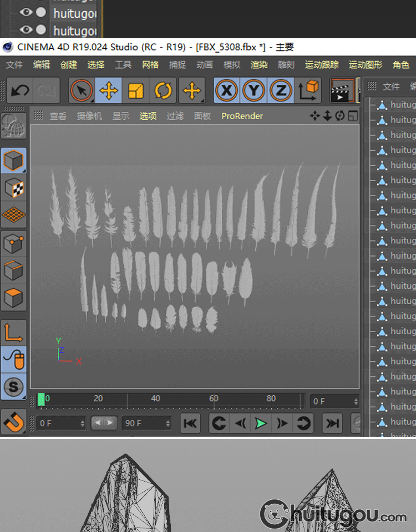Jump to the end of the animation
This screenshot has height=532, width=416.
[x=332, y=423]
